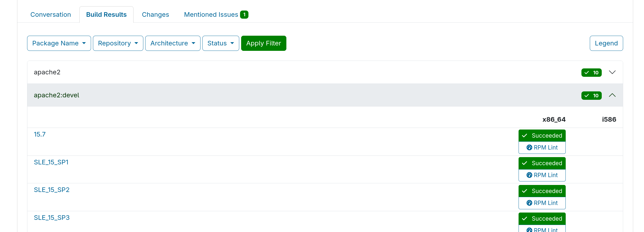Switch to the Changes tab
This screenshot has height=232, width=644.
pos(155,15)
